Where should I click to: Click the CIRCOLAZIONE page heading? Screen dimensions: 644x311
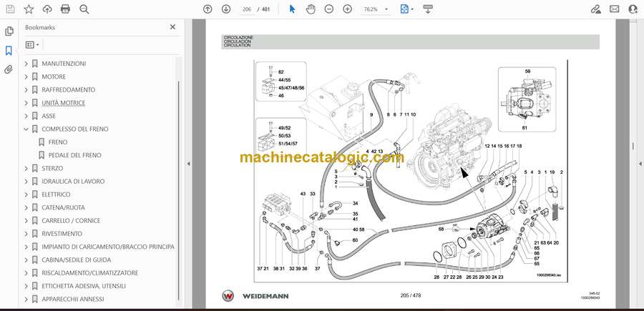(238, 37)
